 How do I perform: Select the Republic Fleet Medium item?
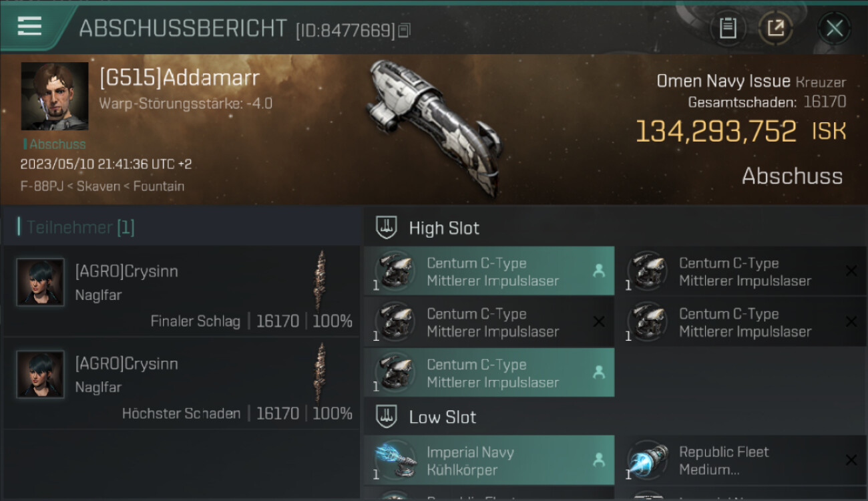pyautogui.click(x=741, y=460)
